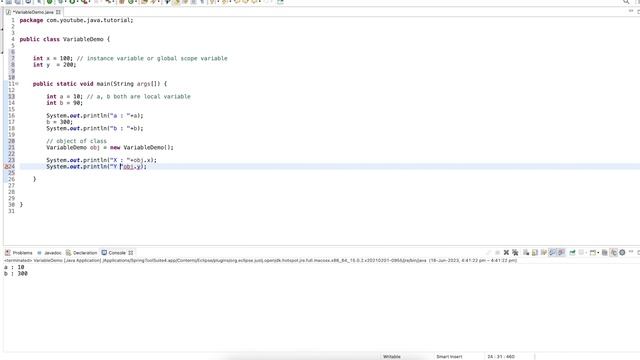Click the instance variable comment on line 7
Image resolution: width=640 pixels, height=360 pixels.
pos(152,58)
